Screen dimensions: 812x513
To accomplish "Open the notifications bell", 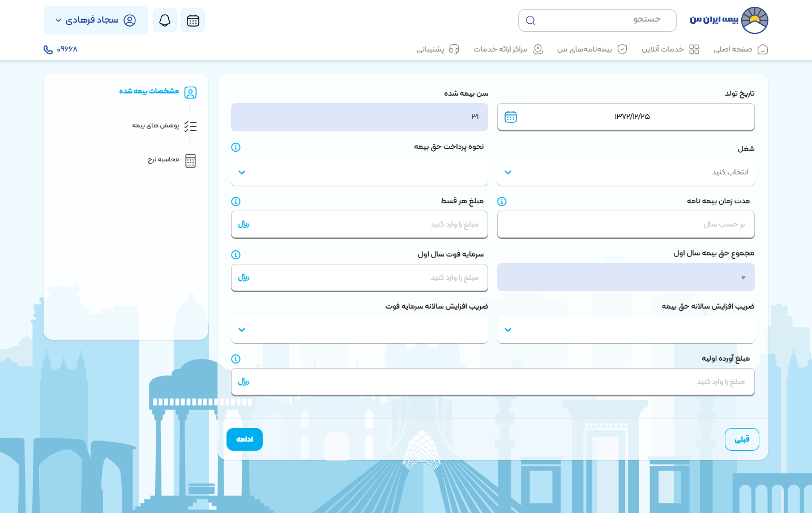I will [x=164, y=20].
